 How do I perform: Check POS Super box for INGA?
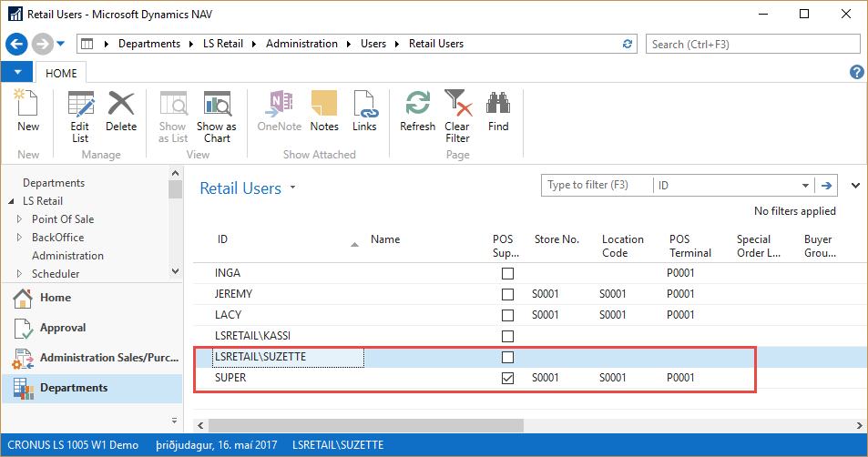[x=508, y=273]
